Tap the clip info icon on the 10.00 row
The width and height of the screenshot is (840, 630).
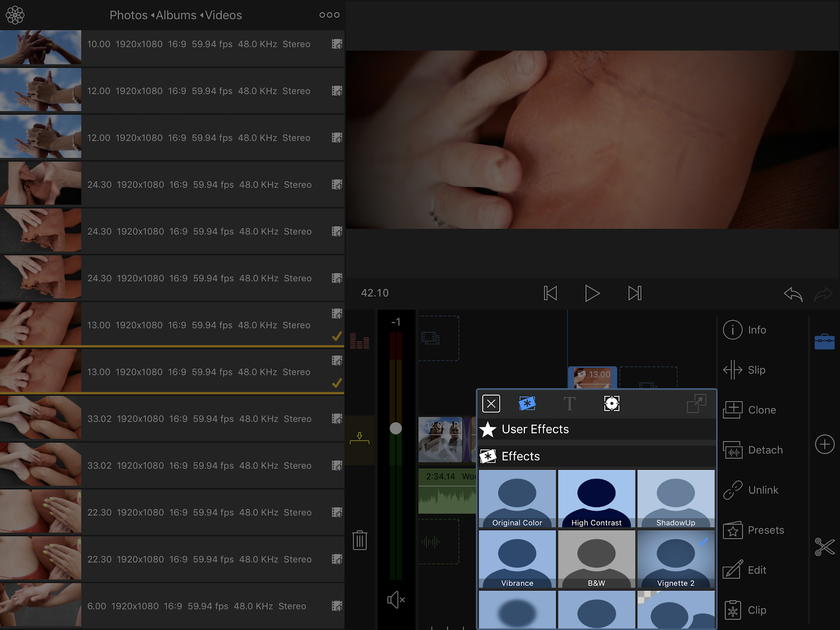pyautogui.click(x=337, y=44)
